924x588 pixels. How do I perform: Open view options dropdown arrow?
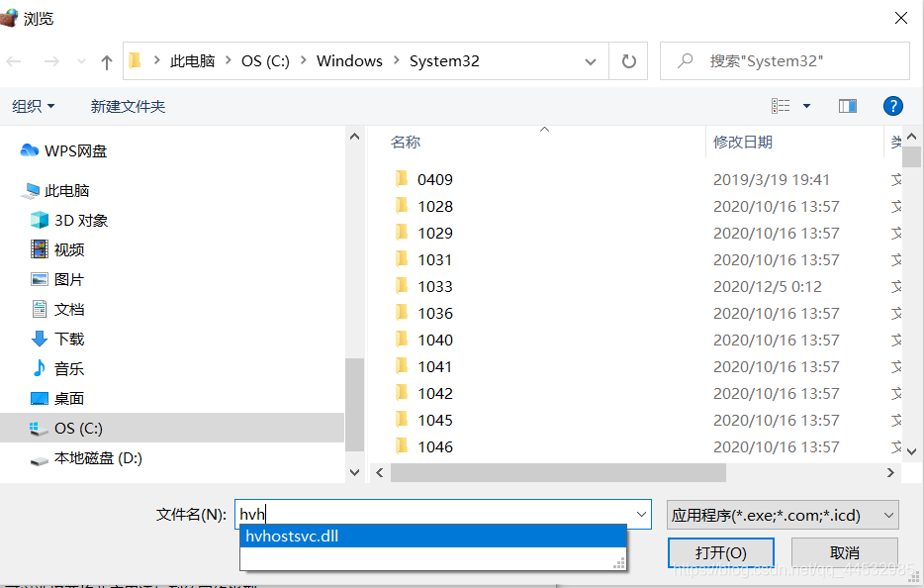(806, 106)
